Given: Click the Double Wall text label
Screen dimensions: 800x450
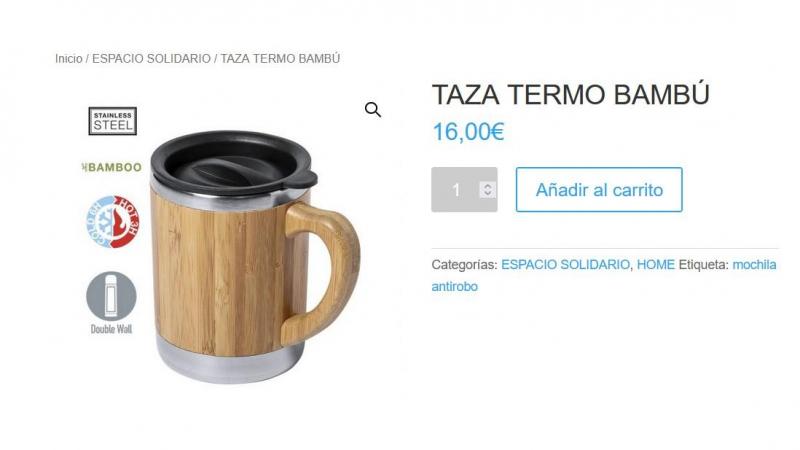Looking at the screenshot, I should [x=111, y=329].
